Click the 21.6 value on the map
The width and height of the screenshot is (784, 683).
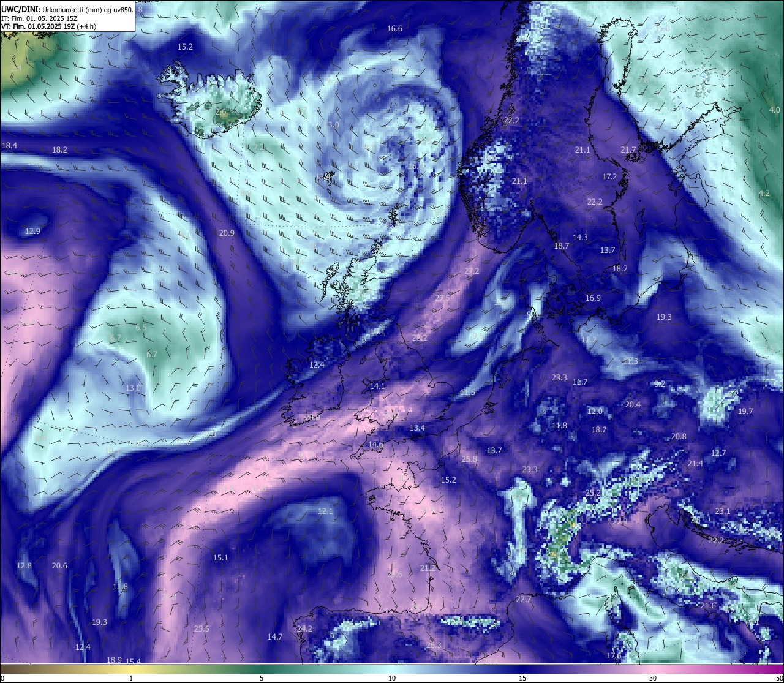coord(708,606)
